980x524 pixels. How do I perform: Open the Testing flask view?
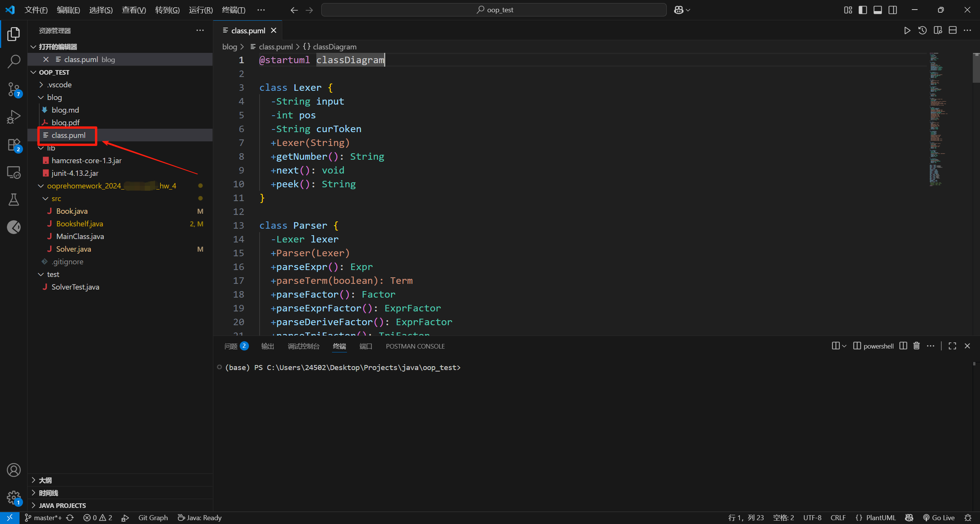coord(14,200)
